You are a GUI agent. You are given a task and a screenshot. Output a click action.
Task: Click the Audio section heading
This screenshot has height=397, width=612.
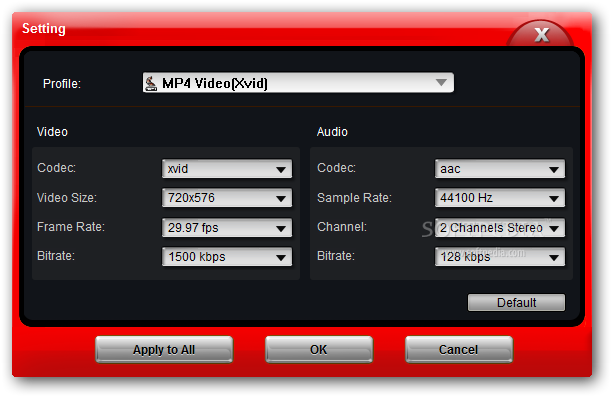(332, 132)
